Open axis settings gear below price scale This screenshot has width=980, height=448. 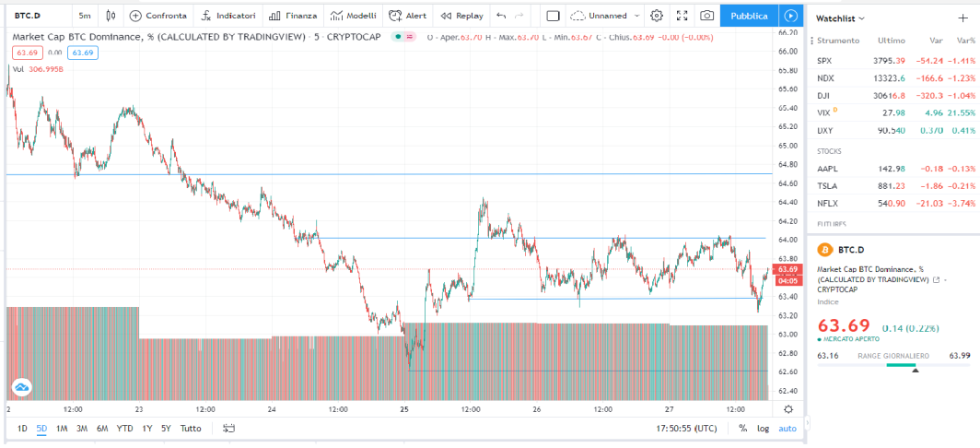788,409
